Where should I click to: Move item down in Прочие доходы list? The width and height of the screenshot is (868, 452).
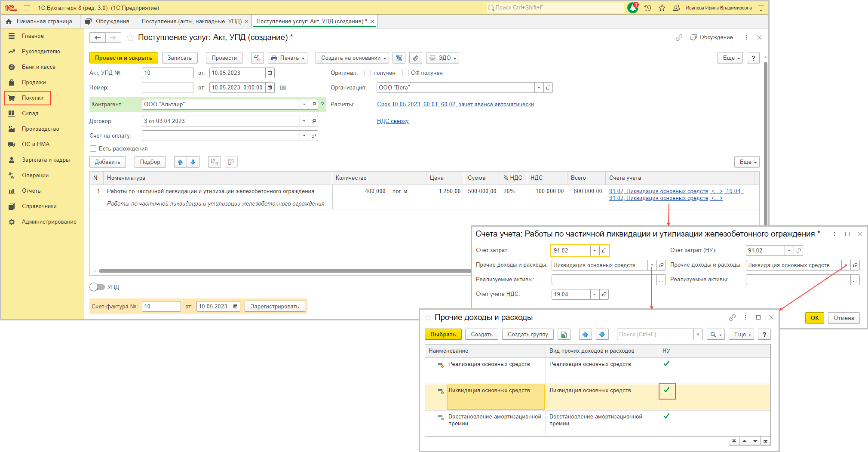(x=602, y=335)
